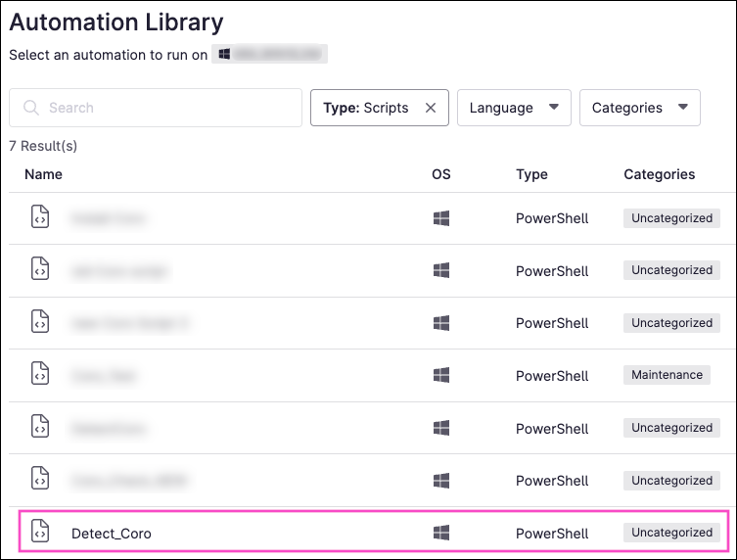Click the Type: Scripts filter chip label
The image size is (737, 560).
point(366,108)
